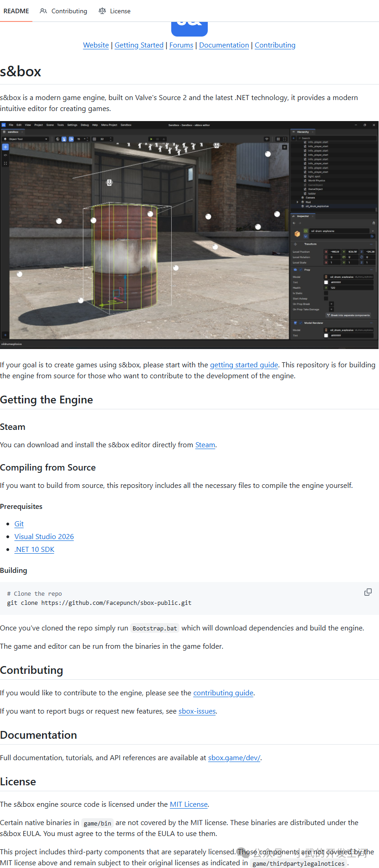Follow the 'getting started guide' inline link
The height and width of the screenshot is (868, 379).
pos(244,365)
